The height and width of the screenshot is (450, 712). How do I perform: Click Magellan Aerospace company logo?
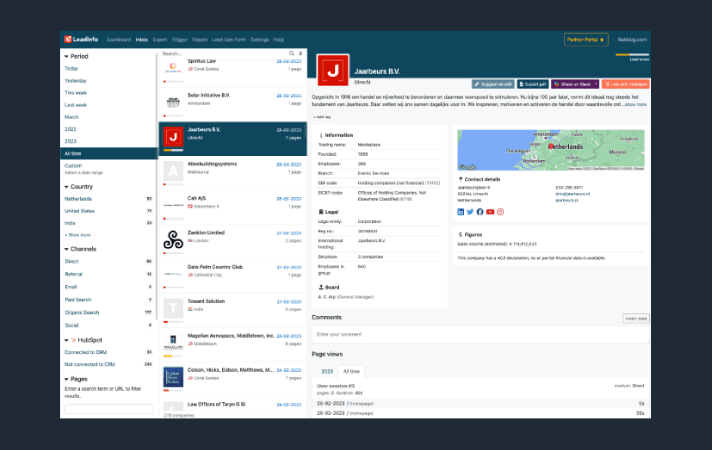pyautogui.click(x=173, y=342)
